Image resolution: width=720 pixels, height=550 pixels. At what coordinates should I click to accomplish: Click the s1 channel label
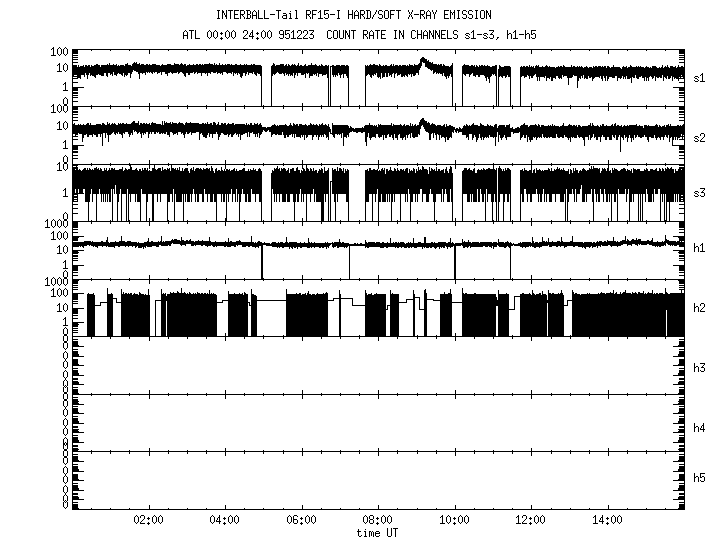699,77
